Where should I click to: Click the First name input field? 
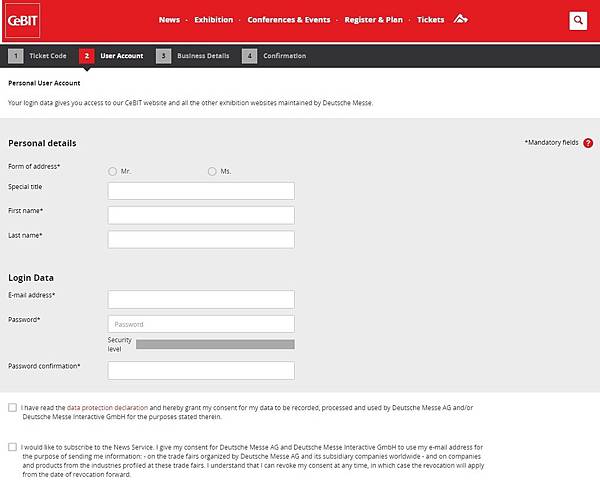click(x=201, y=215)
